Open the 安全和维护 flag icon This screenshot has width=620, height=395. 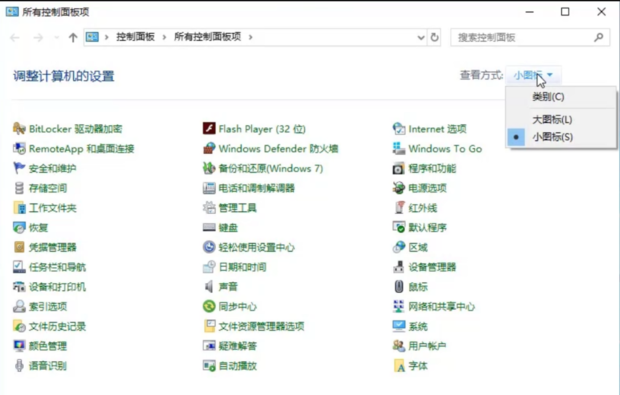pos(19,168)
